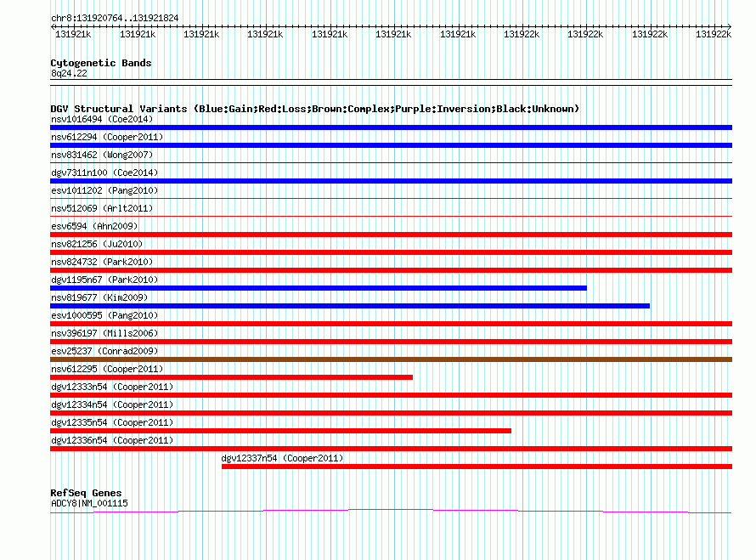
Task: Select the nsv819677 (Kim2009) blue gain bar
Action: click(350, 306)
